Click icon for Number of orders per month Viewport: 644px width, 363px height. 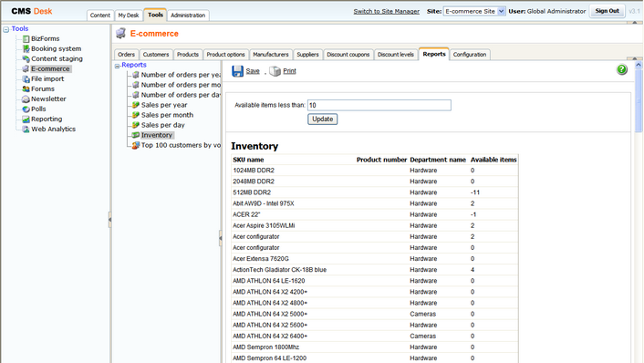click(136, 85)
